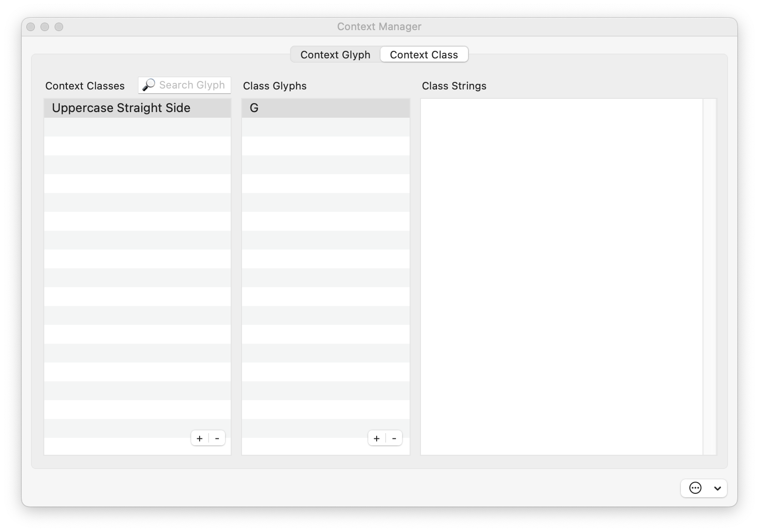Image resolution: width=759 pixels, height=532 pixels.
Task: Expand the actions dropdown chevron
Action: 718,488
